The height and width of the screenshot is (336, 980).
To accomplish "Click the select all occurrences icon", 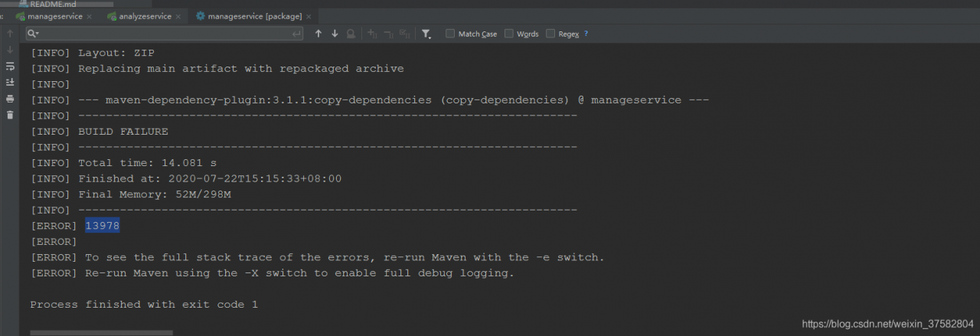I will pos(404,34).
